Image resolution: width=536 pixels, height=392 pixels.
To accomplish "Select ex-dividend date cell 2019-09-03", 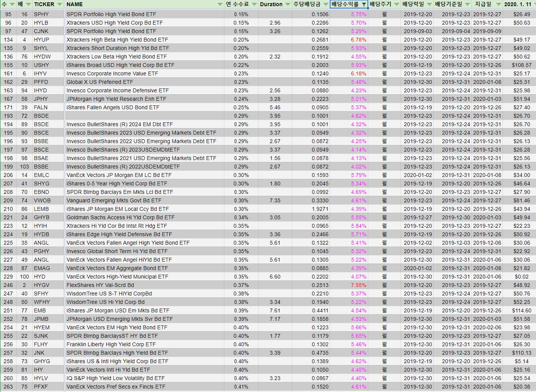I will coord(417,31).
